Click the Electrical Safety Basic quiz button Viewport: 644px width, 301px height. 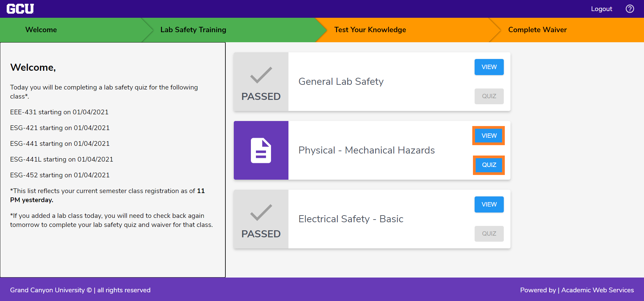[x=489, y=234]
